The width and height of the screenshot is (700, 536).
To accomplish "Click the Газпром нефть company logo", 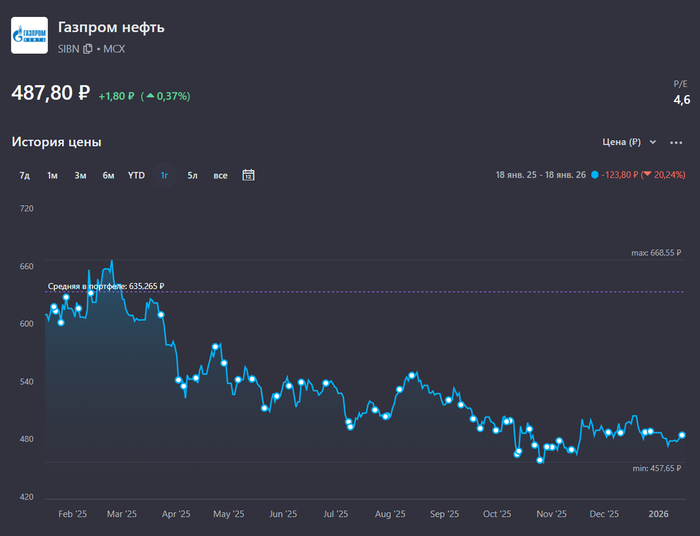I will 30,35.
